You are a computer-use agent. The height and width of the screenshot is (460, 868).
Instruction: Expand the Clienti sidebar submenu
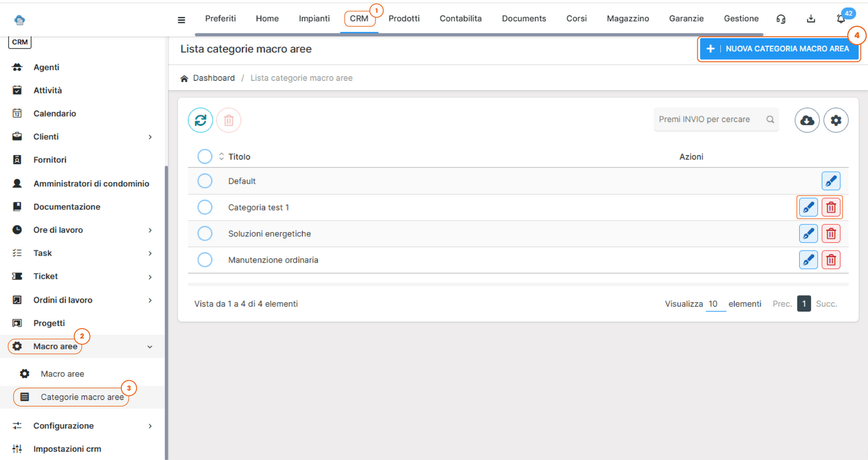coord(150,137)
